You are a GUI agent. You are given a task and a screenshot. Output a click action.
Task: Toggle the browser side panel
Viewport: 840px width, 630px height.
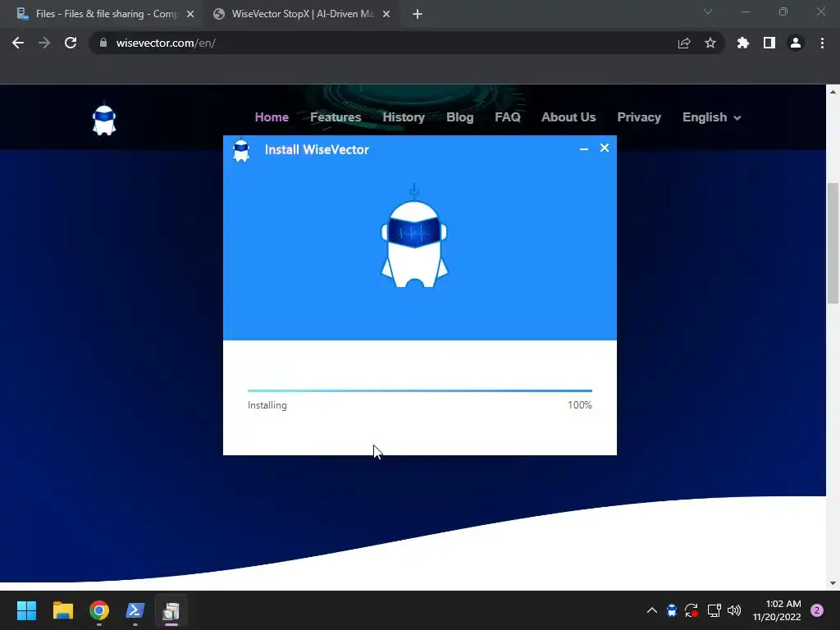click(x=769, y=43)
